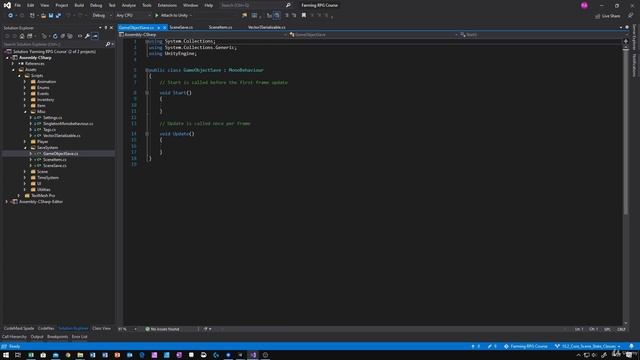Collapse the Assets folder in tree

pos(13,70)
